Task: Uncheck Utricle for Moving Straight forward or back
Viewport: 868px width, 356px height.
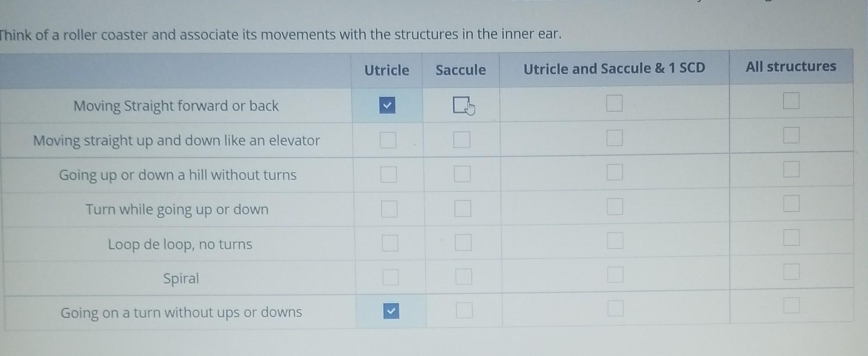Action: pyautogui.click(x=387, y=105)
